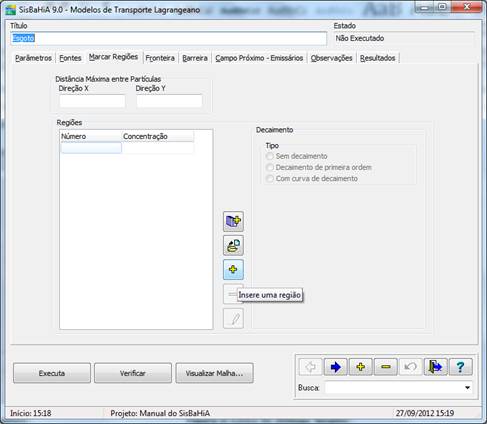This screenshot has height=424, width=487.
Task: Click the exit door icon
Action: [x=435, y=367]
